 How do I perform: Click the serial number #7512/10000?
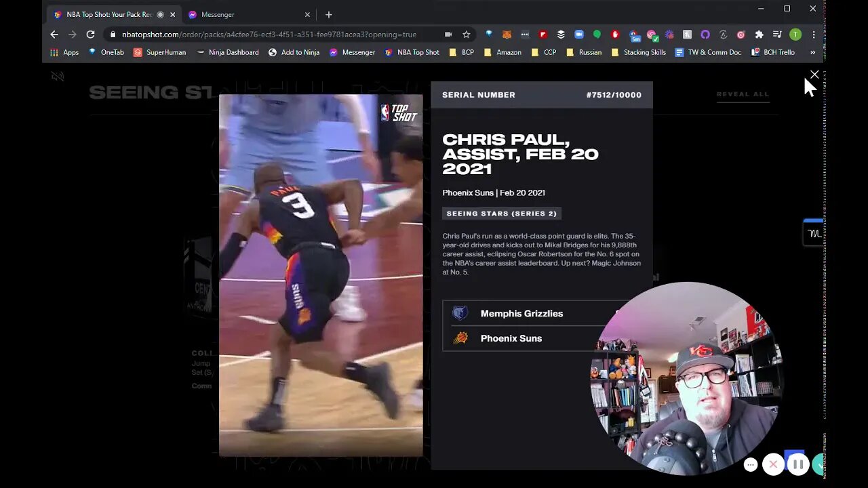coord(614,95)
